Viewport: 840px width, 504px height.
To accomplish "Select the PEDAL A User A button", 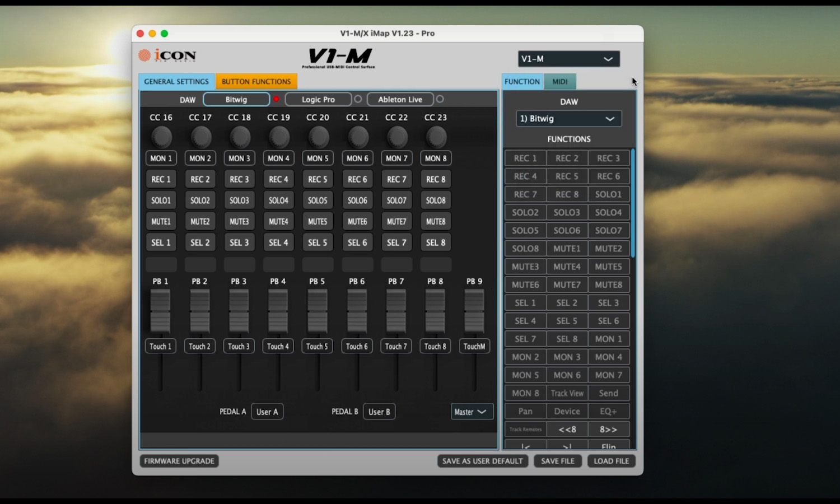I will pos(267,412).
